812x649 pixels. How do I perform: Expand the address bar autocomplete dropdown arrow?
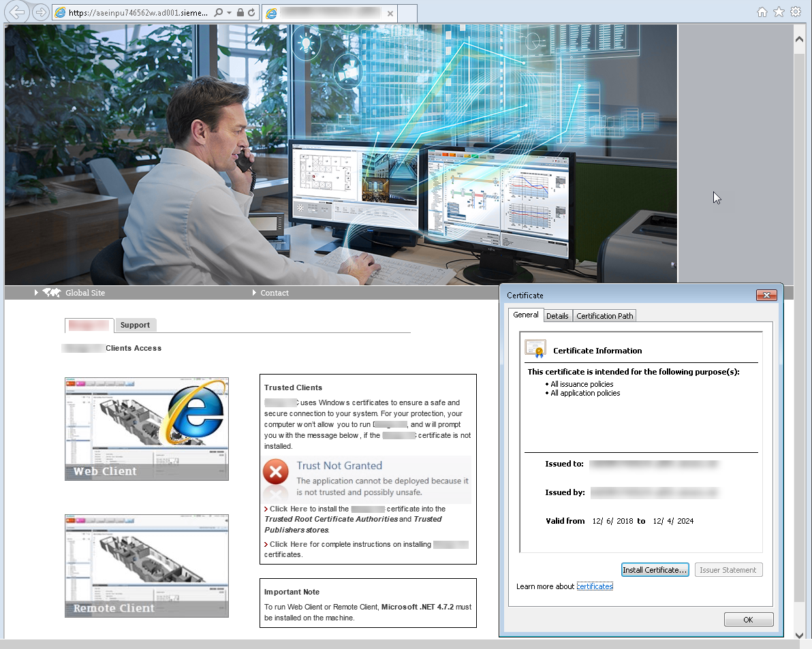(229, 13)
